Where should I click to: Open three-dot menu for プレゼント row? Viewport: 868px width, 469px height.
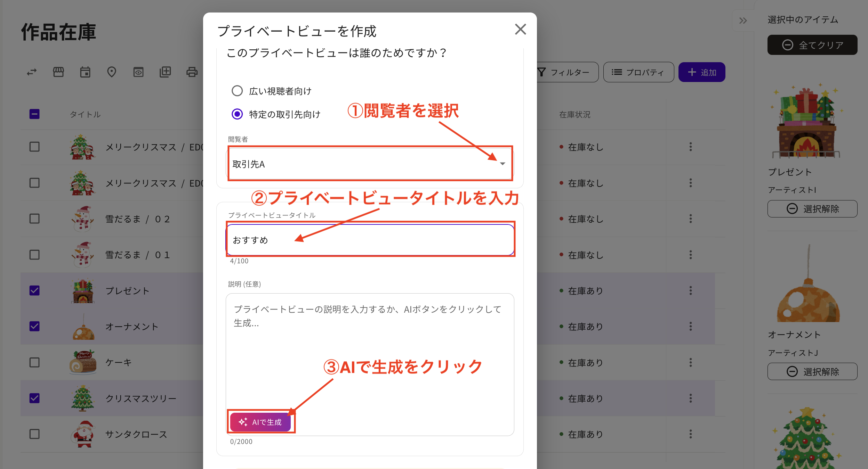pyautogui.click(x=691, y=290)
